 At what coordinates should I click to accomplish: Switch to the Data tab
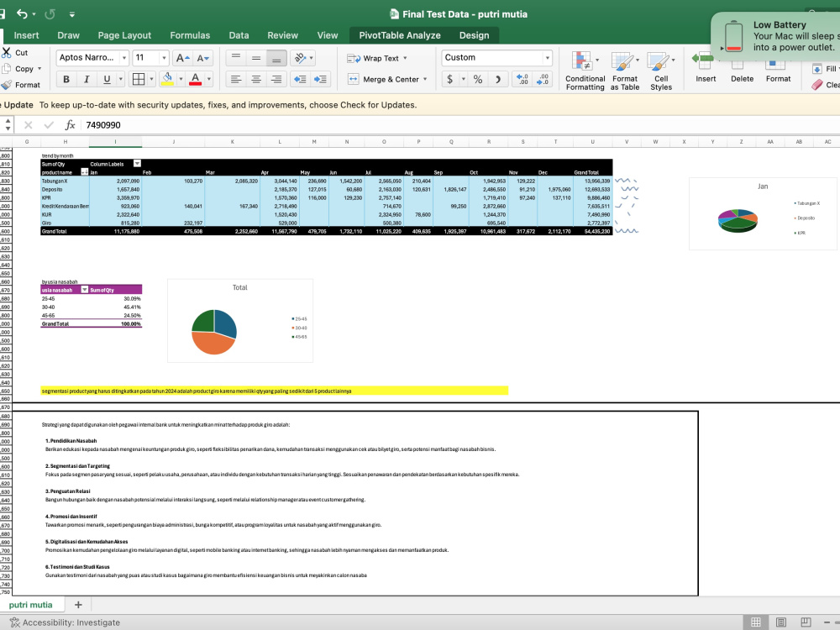click(239, 35)
